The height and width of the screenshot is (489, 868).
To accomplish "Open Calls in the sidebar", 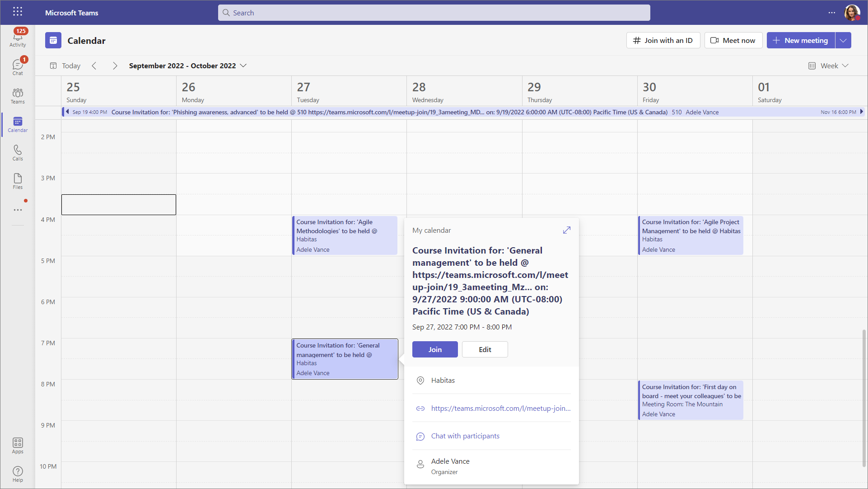I will click(x=18, y=152).
